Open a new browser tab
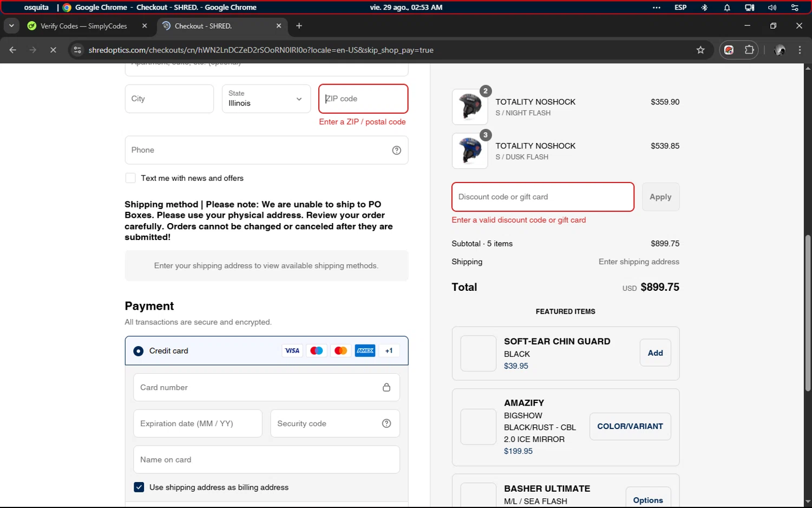The width and height of the screenshot is (812, 508). click(x=299, y=25)
